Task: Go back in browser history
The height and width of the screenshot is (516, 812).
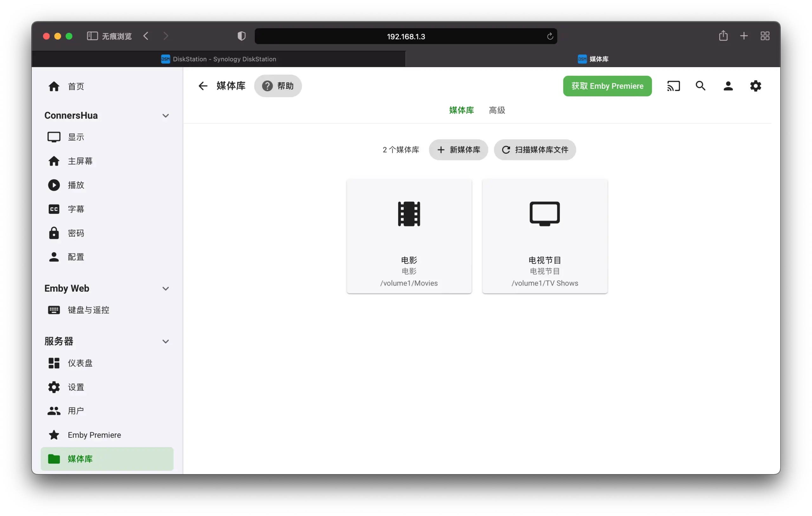Action: (x=146, y=36)
